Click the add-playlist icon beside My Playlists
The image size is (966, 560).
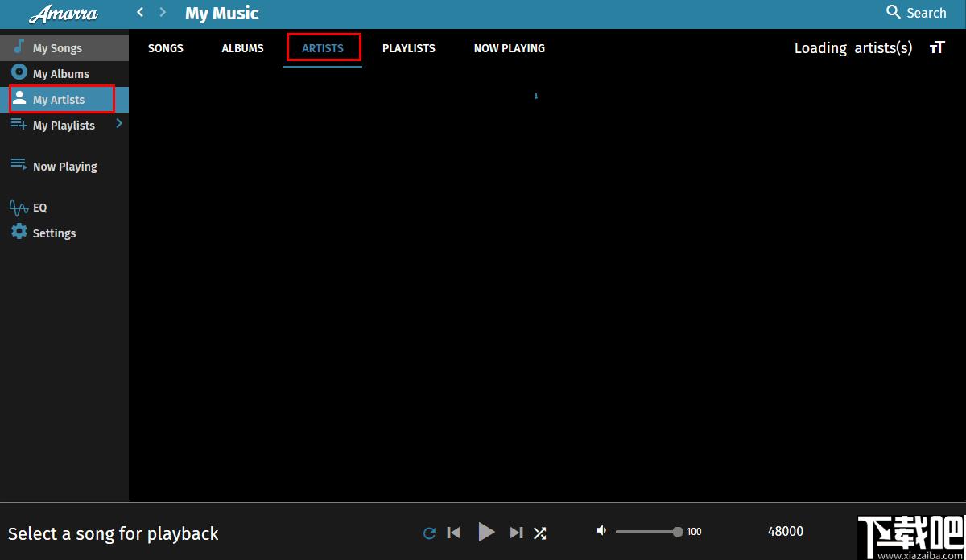click(19, 124)
